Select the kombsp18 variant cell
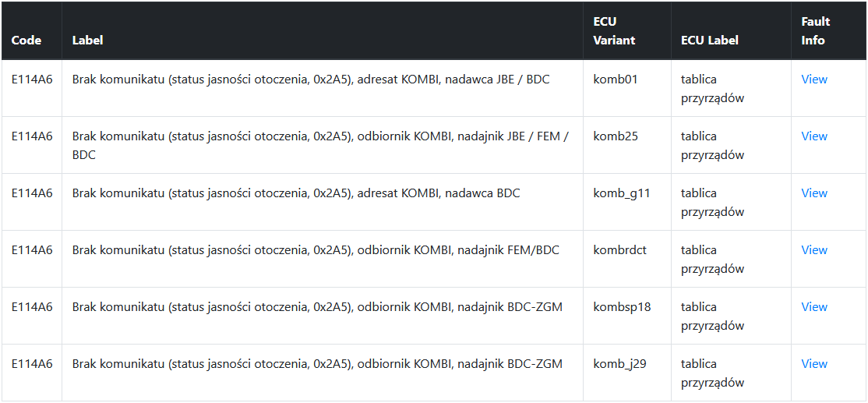 pos(623,306)
